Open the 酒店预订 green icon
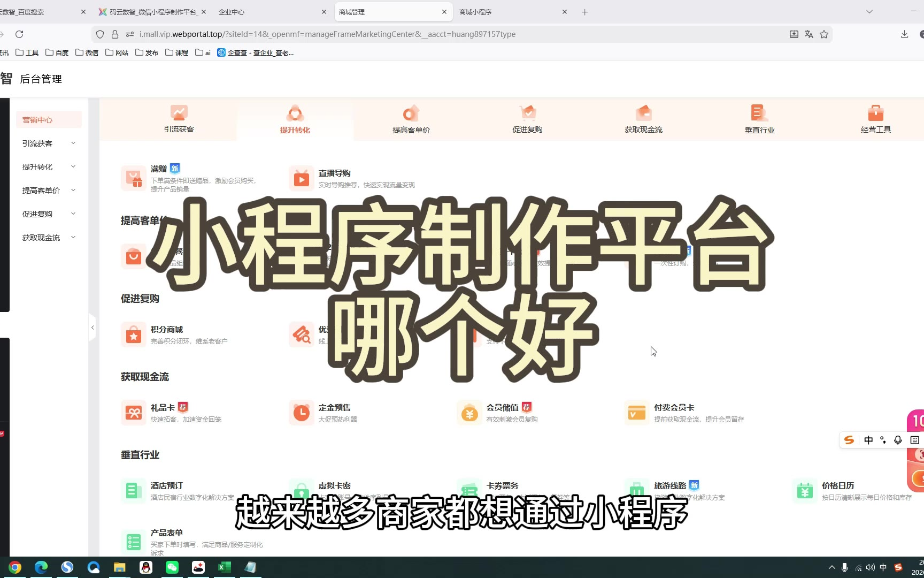 click(133, 491)
